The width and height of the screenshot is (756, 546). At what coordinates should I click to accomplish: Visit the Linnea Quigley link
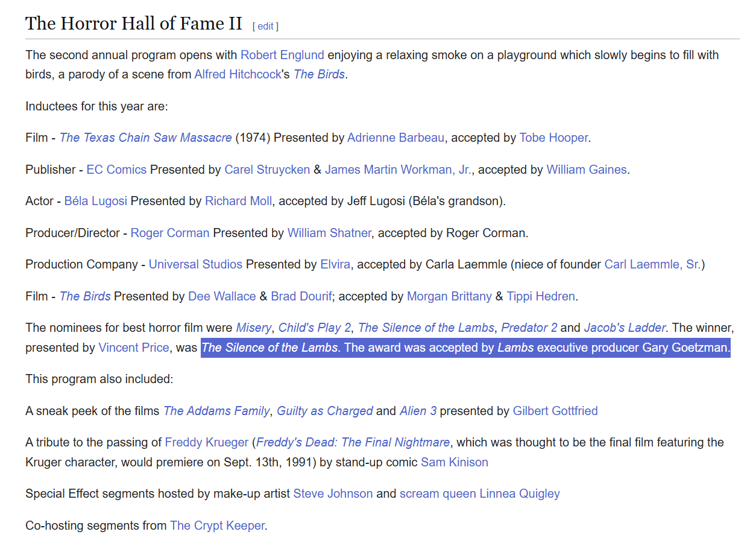coord(520,494)
